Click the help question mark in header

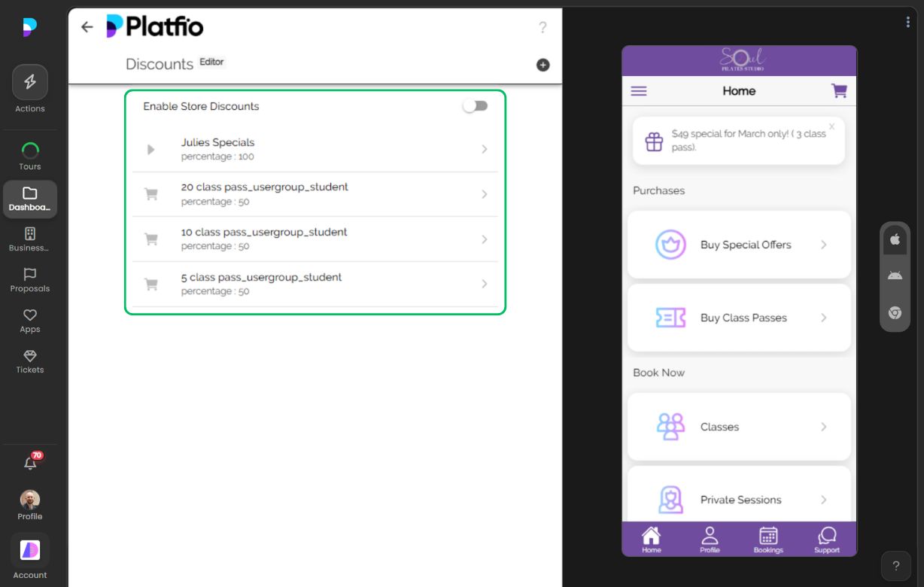(x=543, y=28)
